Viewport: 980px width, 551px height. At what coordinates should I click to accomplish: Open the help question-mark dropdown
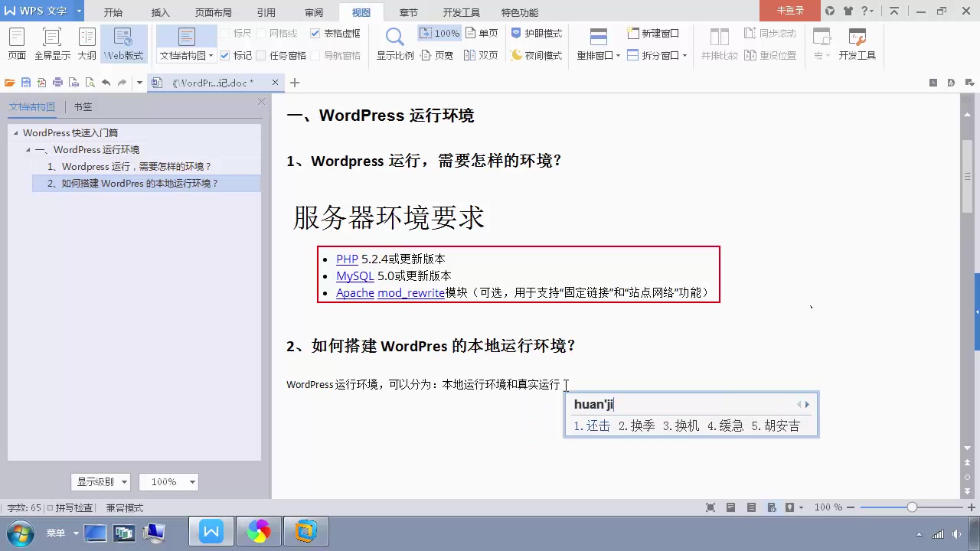click(x=867, y=11)
